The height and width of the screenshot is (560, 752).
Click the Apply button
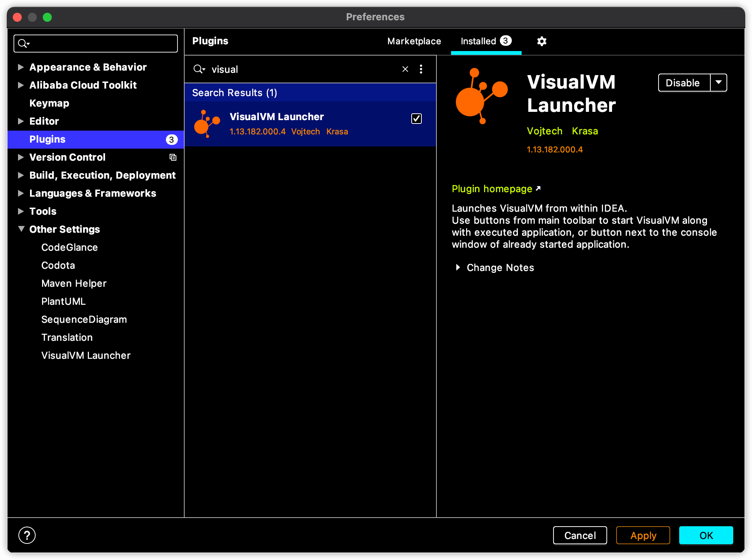[643, 535]
